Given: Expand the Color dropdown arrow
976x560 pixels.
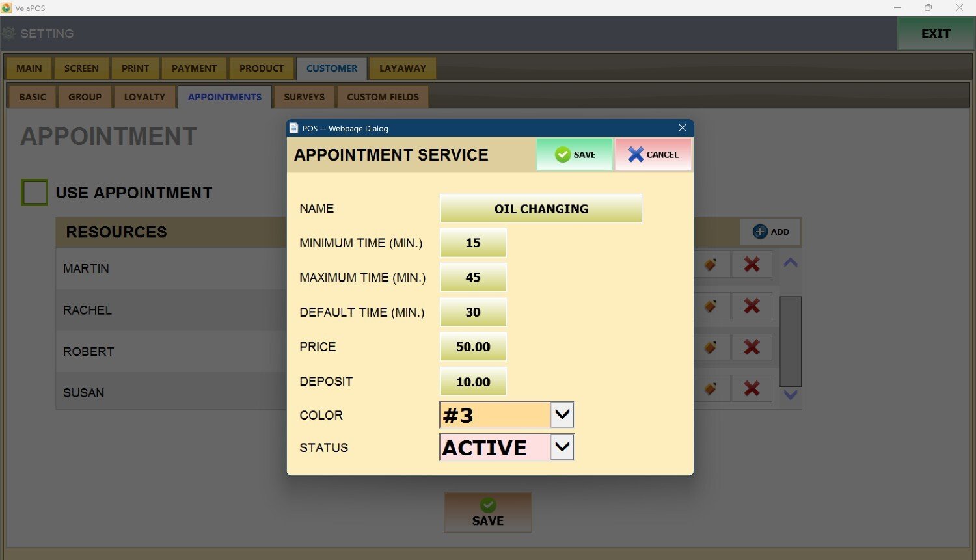Looking at the screenshot, I should pyautogui.click(x=562, y=414).
